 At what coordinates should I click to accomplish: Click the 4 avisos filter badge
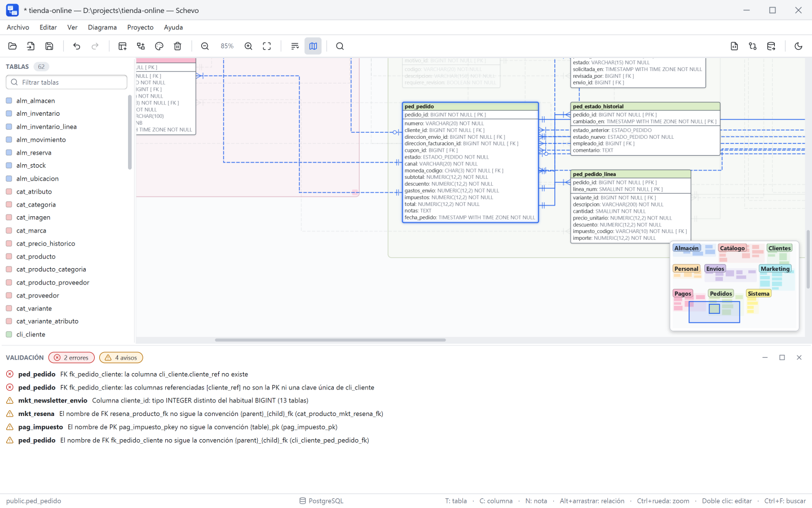click(121, 358)
